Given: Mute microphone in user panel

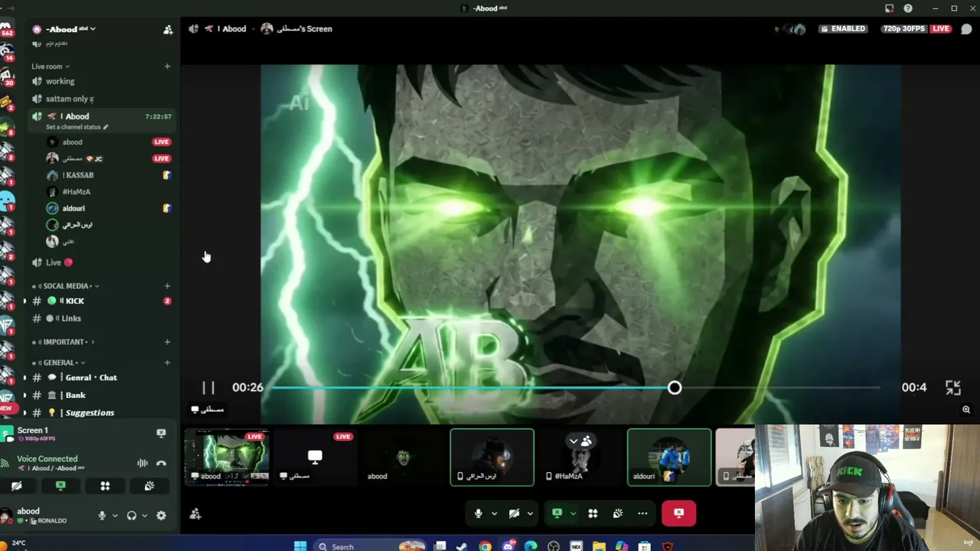Looking at the screenshot, I should tap(102, 516).
